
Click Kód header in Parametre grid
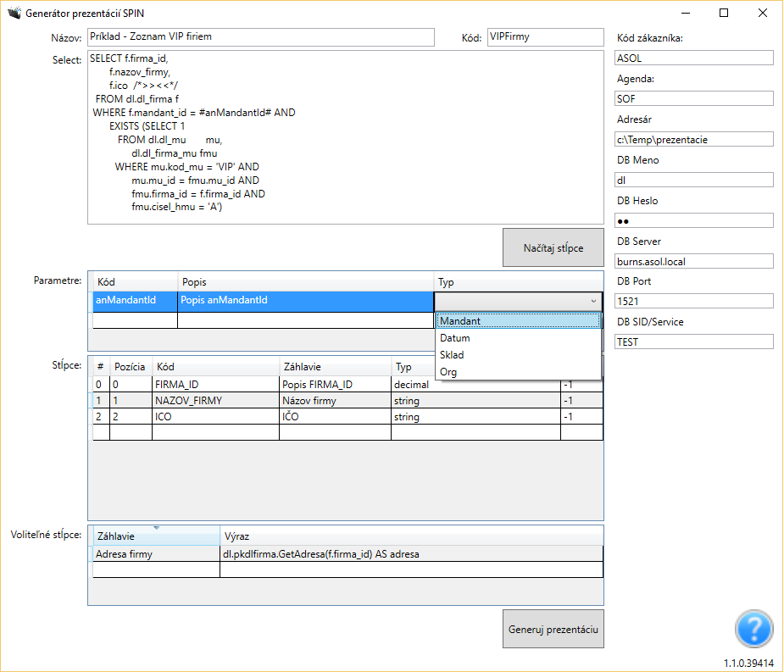135,282
